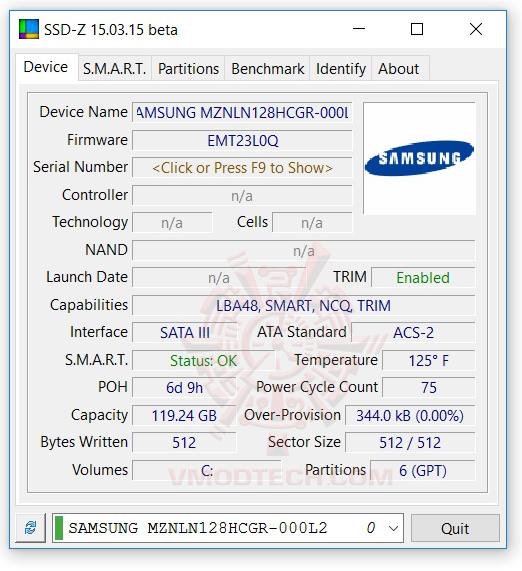Screen dimensions: 522x571
Task: Go to the Identify tab
Action: pos(341,68)
